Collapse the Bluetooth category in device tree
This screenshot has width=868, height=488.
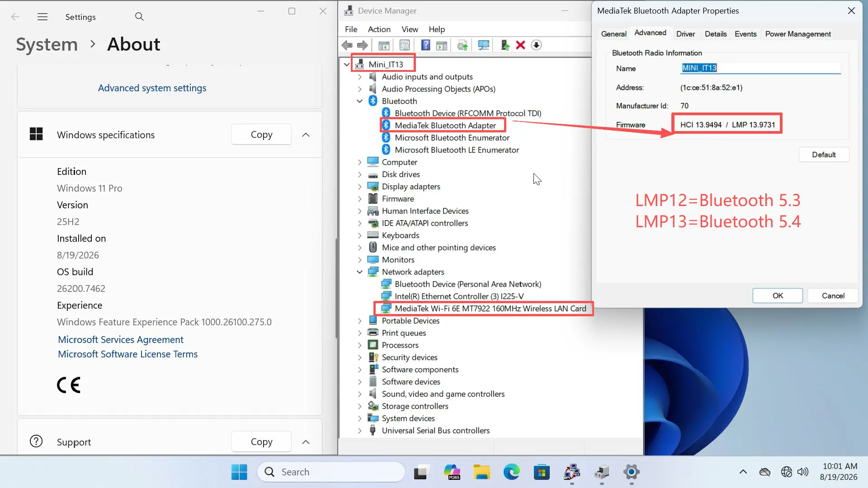[360, 101]
